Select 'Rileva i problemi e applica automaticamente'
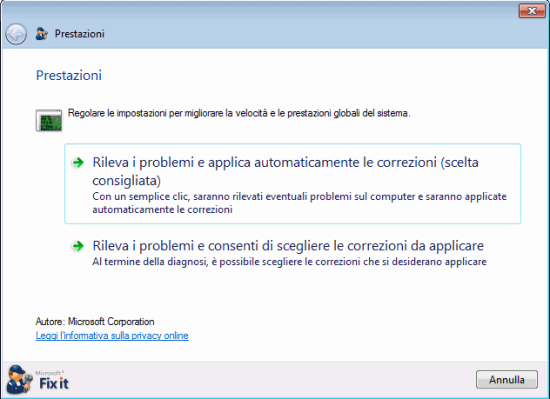 pyautogui.click(x=293, y=183)
